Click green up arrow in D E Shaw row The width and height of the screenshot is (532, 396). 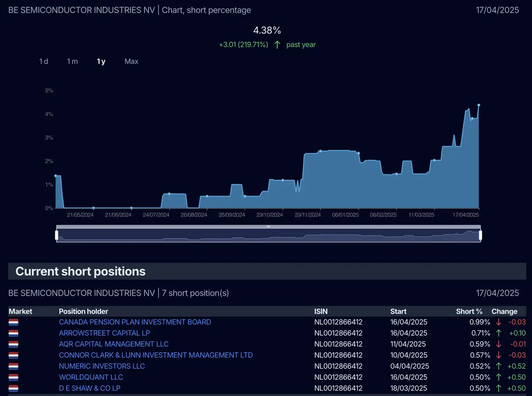click(x=499, y=388)
